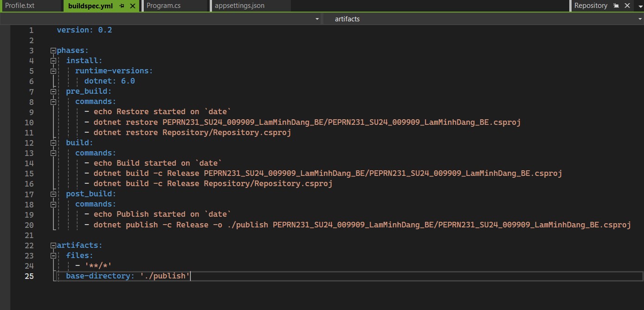Close the buildspec.yml tab

[133, 6]
